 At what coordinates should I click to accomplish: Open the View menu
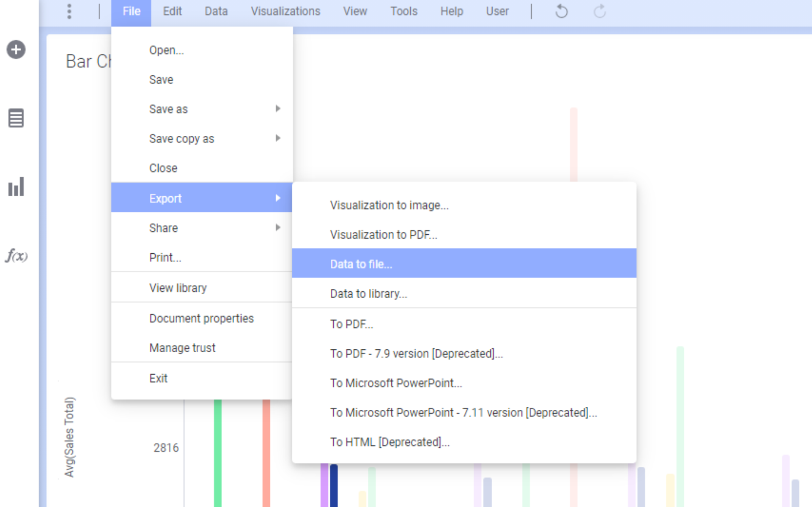pos(355,11)
